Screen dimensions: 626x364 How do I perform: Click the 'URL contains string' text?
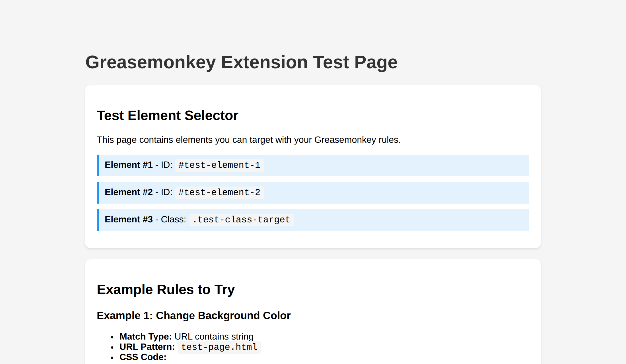click(214, 337)
